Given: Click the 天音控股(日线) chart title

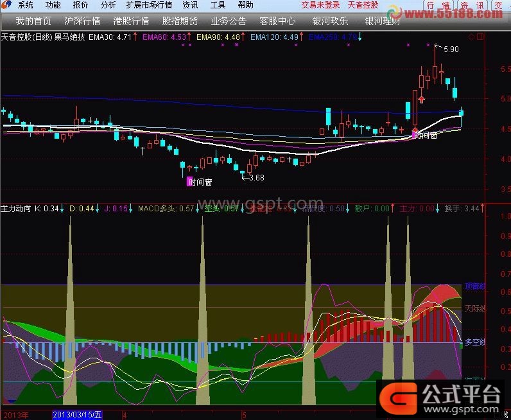Looking at the screenshot, I should tap(27, 37).
